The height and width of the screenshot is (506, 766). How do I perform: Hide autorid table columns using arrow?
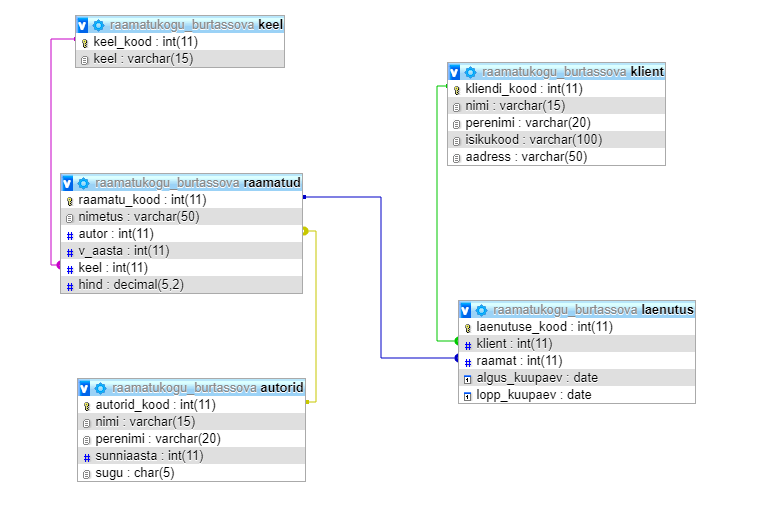click(85, 388)
